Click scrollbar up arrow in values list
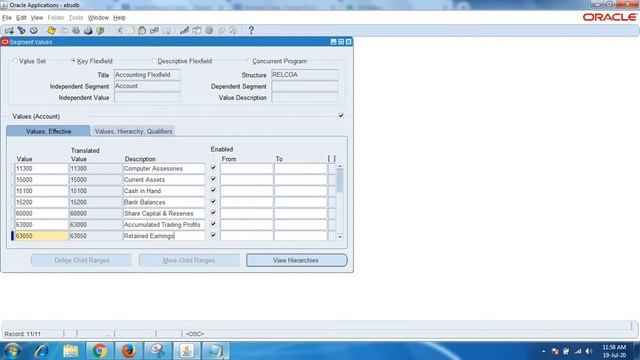This screenshot has height=360, width=640. 340,167
